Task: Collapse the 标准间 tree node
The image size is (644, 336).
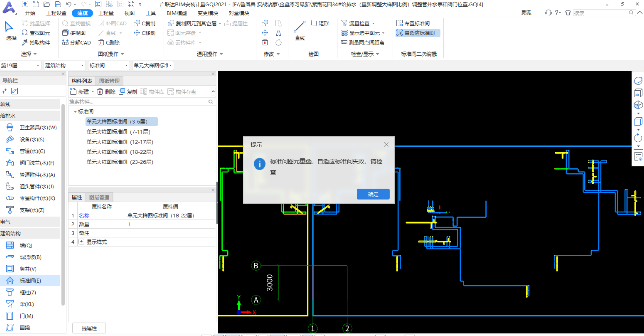Action: (x=75, y=112)
